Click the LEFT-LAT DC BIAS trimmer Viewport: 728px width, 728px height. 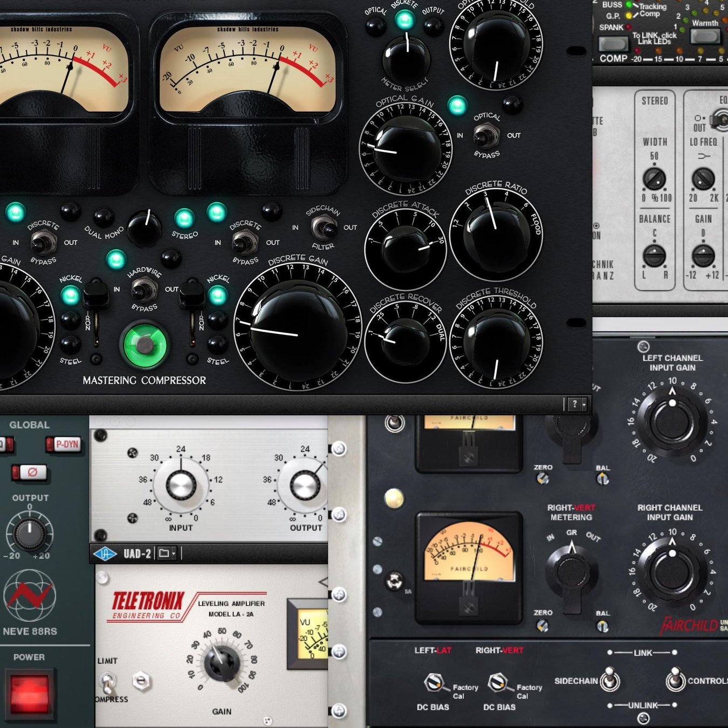click(x=435, y=683)
